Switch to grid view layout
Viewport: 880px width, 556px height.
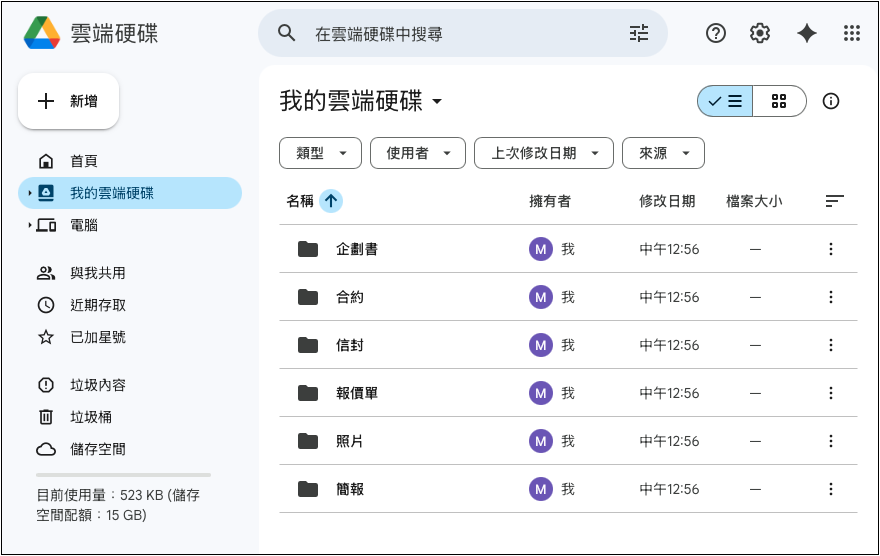[x=779, y=101]
